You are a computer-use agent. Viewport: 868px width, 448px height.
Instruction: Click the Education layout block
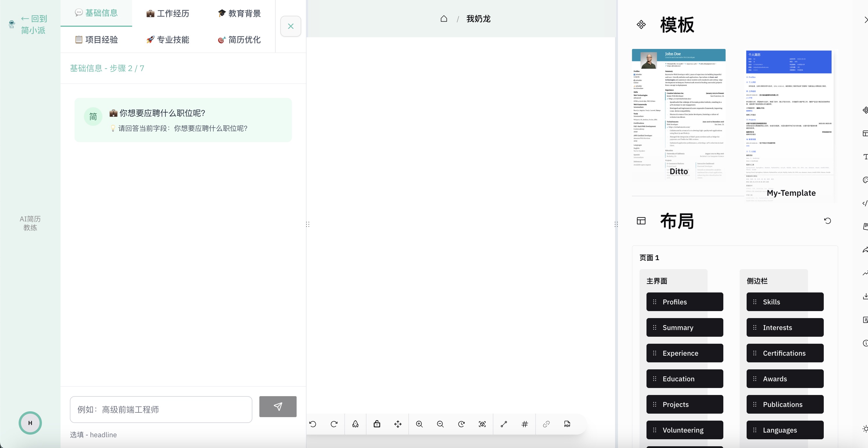[685, 379]
